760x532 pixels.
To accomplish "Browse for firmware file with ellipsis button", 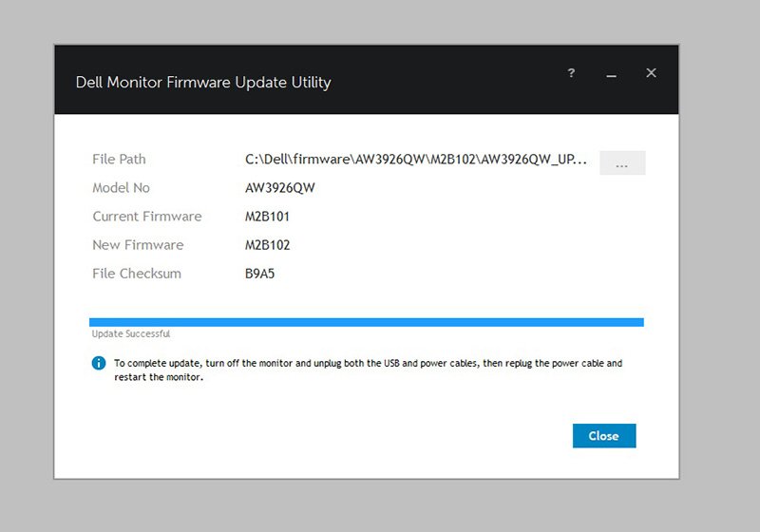I will [622, 162].
